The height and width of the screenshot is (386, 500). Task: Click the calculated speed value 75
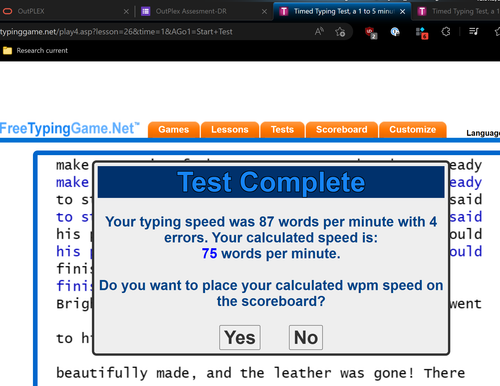pos(209,254)
